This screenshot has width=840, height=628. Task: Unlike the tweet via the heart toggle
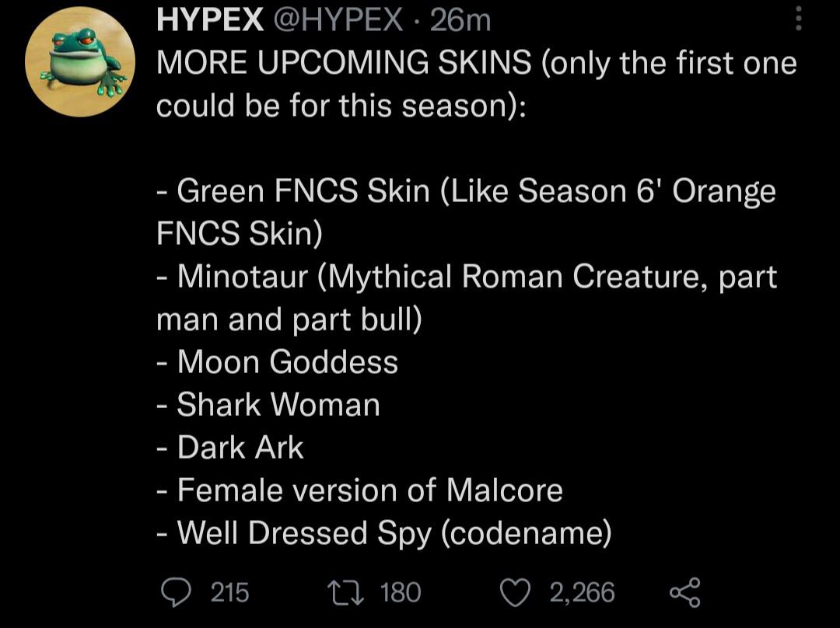tap(515, 593)
